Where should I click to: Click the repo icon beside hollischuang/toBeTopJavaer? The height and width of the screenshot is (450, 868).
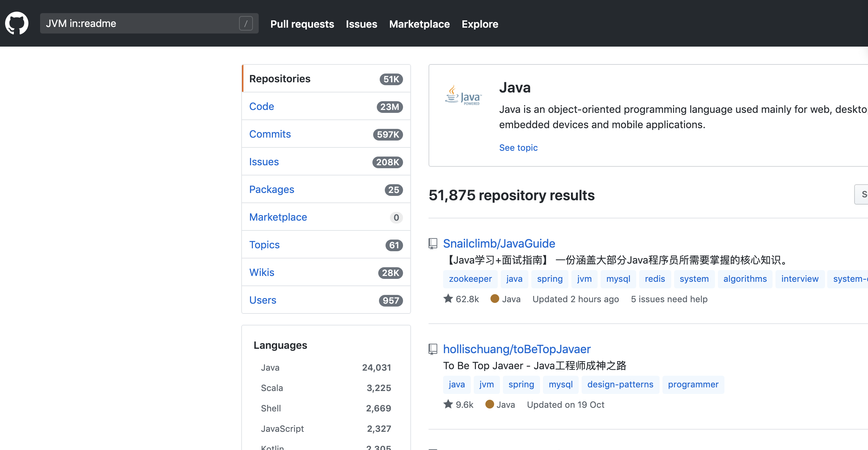coord(433,349)
